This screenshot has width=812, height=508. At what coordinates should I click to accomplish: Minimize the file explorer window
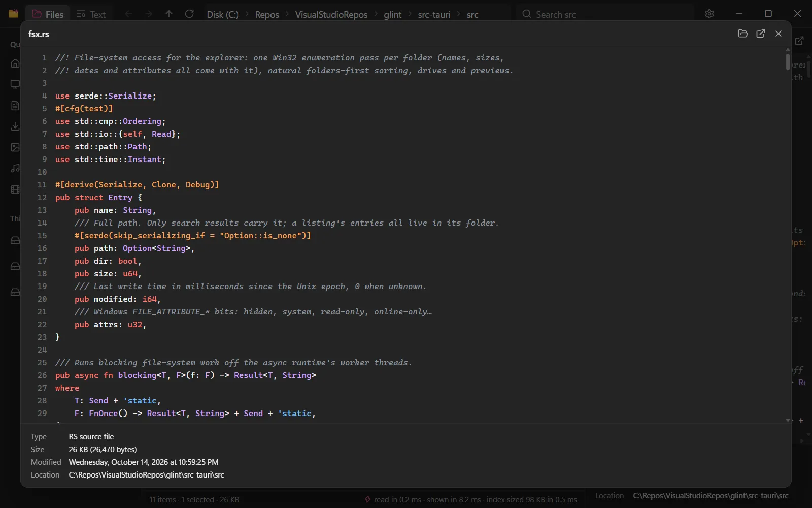pyautogui.click(x=739, y=14)
